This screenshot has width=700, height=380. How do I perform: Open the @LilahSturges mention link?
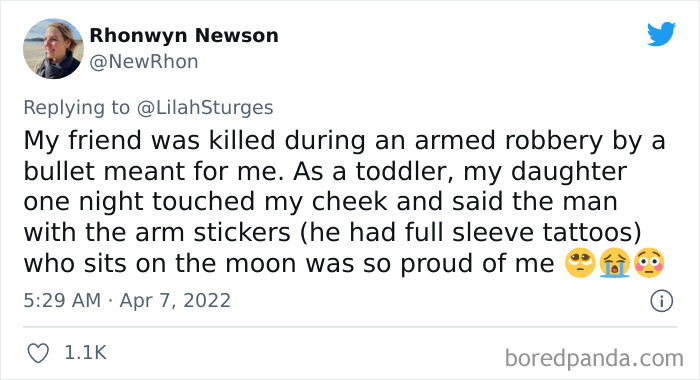pyautogui.click(x=205, y=108)
